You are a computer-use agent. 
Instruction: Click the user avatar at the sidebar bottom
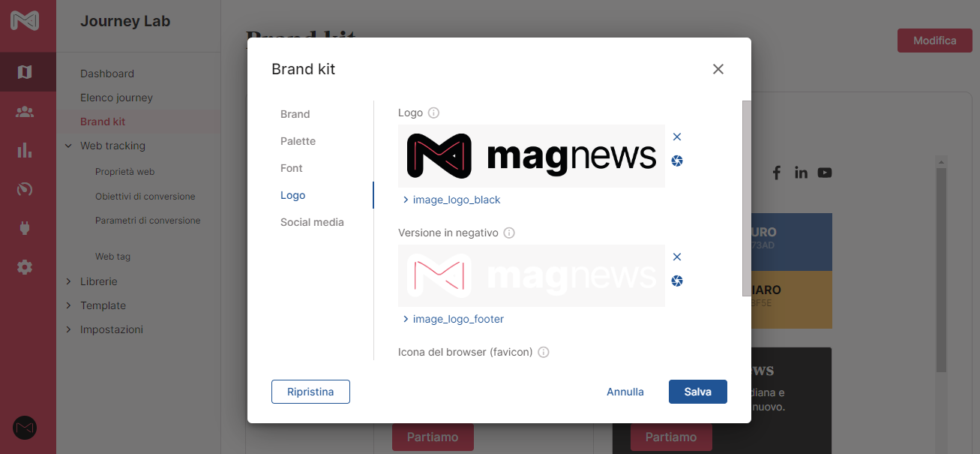tap(25, 428)
